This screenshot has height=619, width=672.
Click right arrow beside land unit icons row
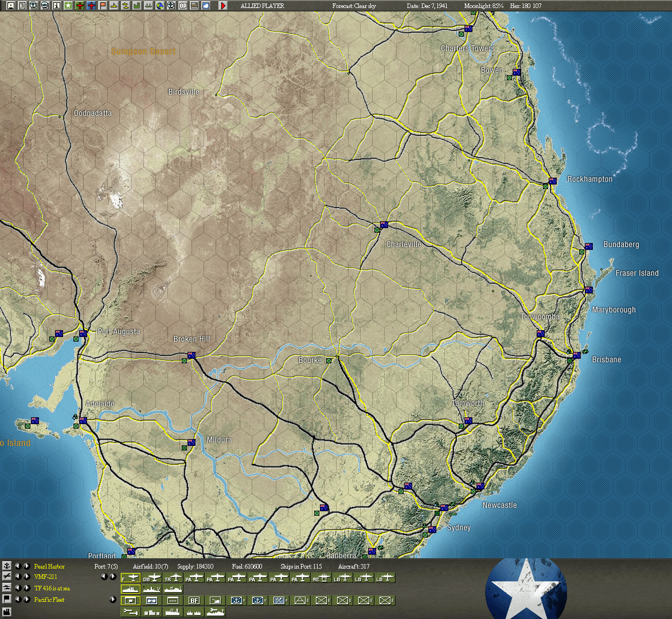click(x=113, y=600)
